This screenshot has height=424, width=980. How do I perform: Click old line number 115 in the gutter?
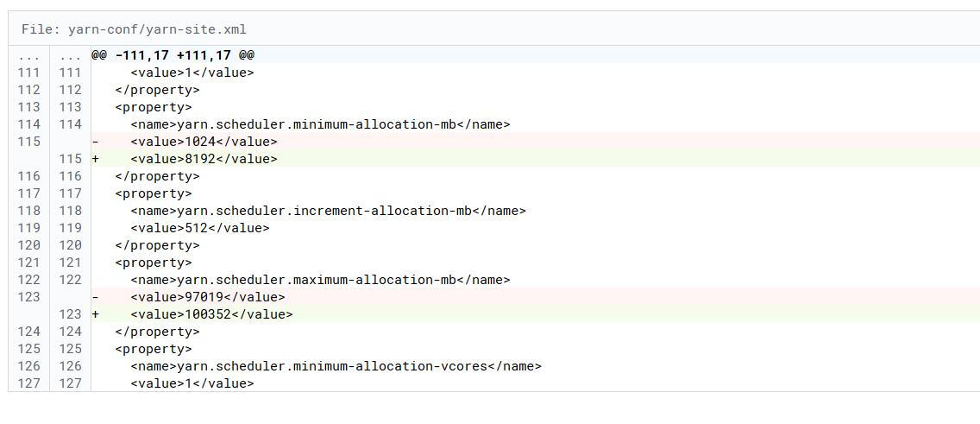pos(28,142)
